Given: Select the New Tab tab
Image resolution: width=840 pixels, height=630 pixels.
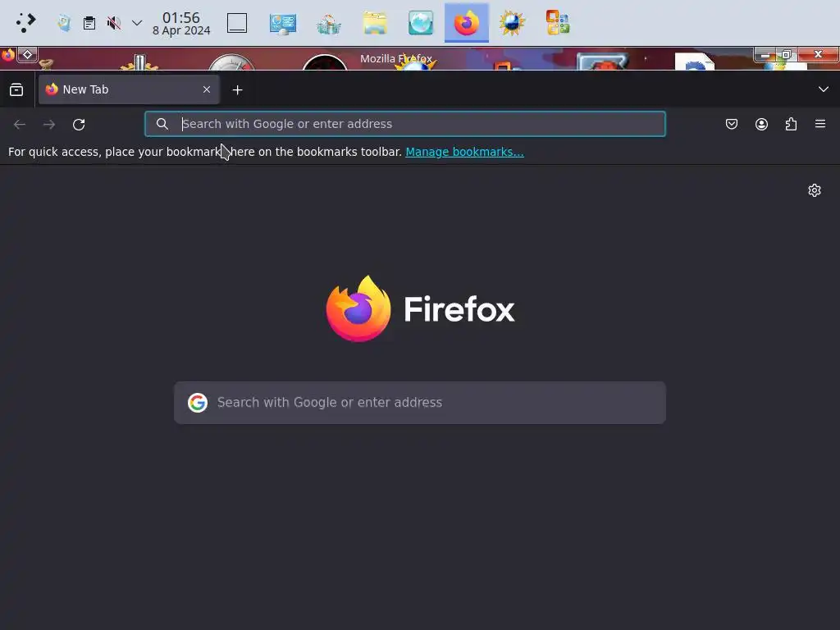Looking at the screenshot, I should click(129, 89).
